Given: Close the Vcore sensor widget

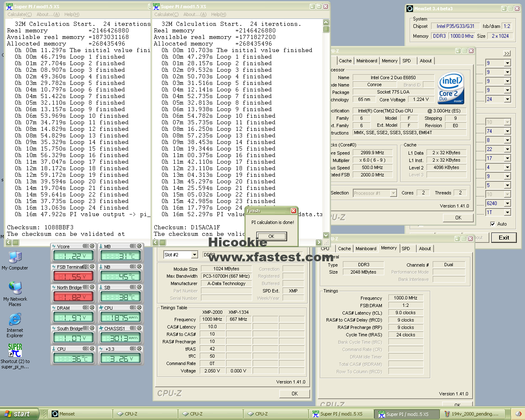Looking at the screenshot, I should point(92,246).
